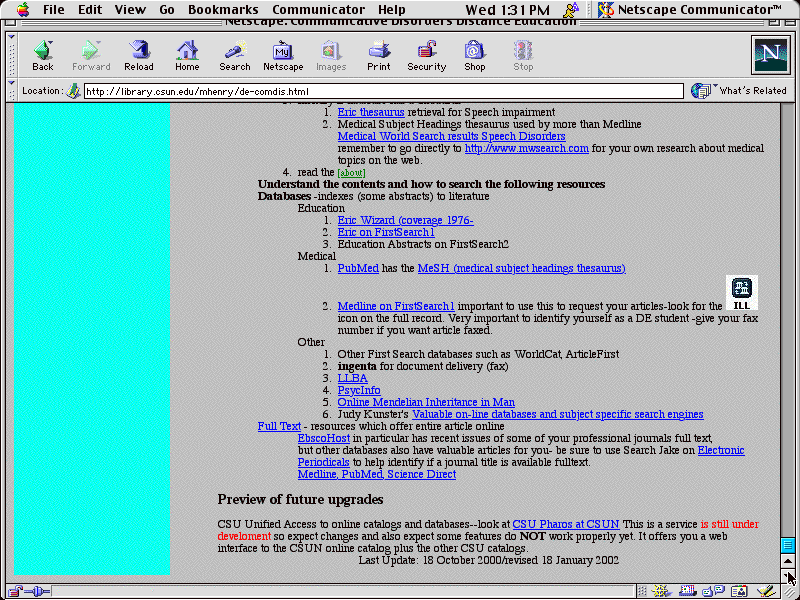
Task: Open Eric Wizard (coverage 1976- link
Action: (x=406, y=220)
